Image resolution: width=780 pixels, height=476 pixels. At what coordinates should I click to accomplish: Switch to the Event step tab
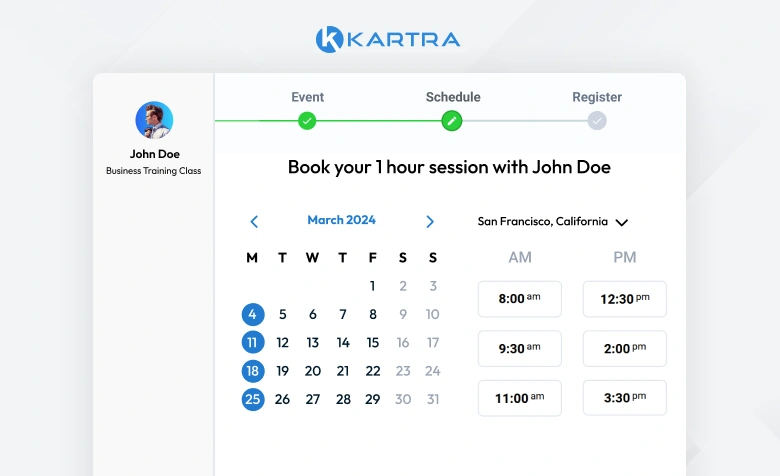tap(307, 97)
